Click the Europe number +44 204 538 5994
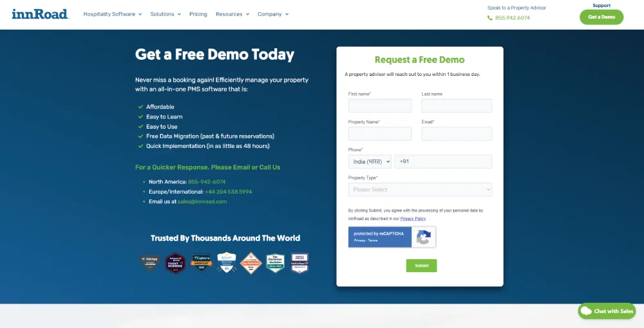Image resolution: width=644 pixels, height=328 pixels. [x=229, y=192]
